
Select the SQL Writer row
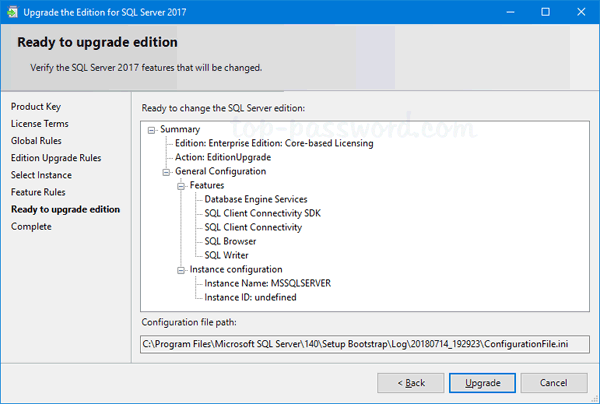pyautogui.click(x=227, y=255)
